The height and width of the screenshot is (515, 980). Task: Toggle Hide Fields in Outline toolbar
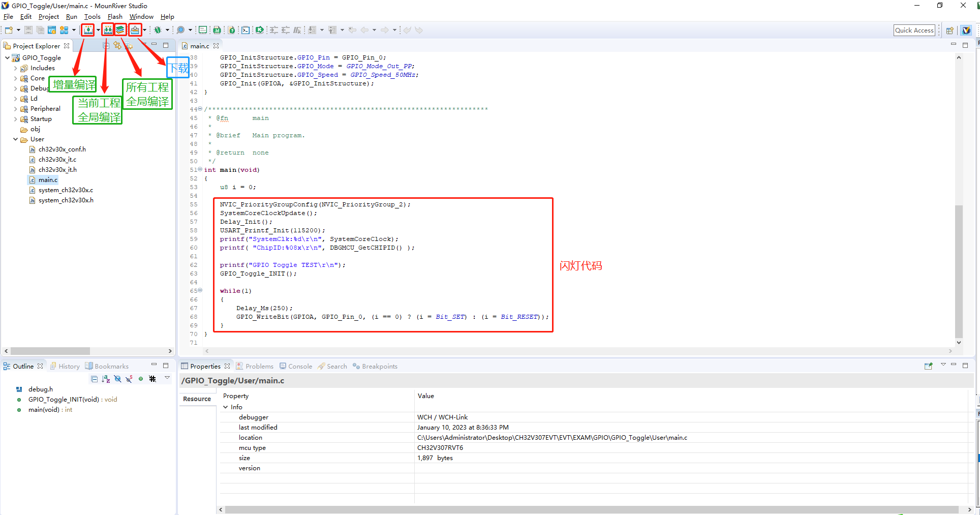click(117, 379)
